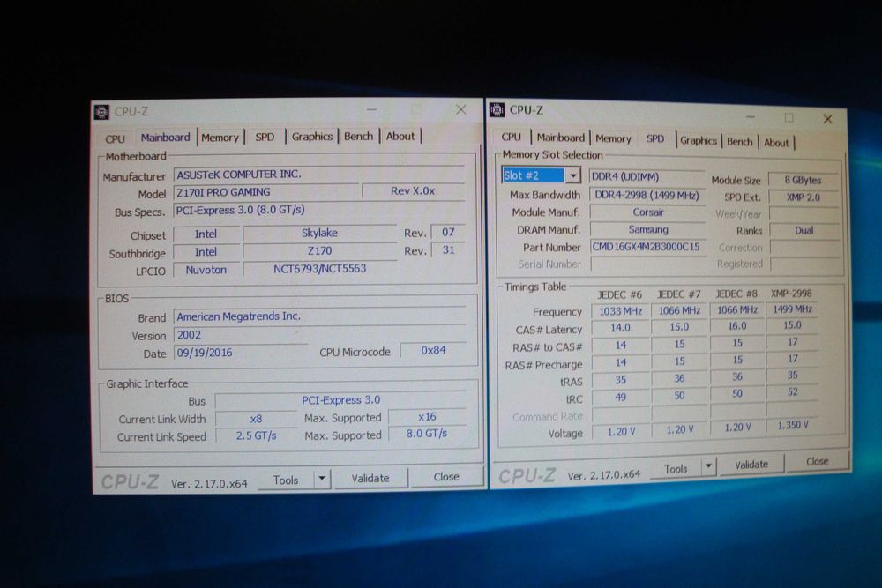882x588 pixels.
Task: Minimize the left CPU-Z window
Action: 372,110
